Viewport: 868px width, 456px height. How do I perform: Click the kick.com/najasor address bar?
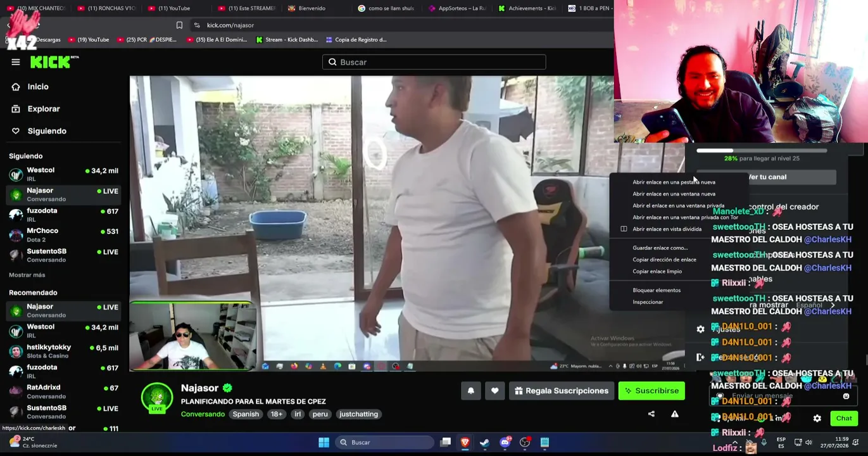(x=230, y=25)
